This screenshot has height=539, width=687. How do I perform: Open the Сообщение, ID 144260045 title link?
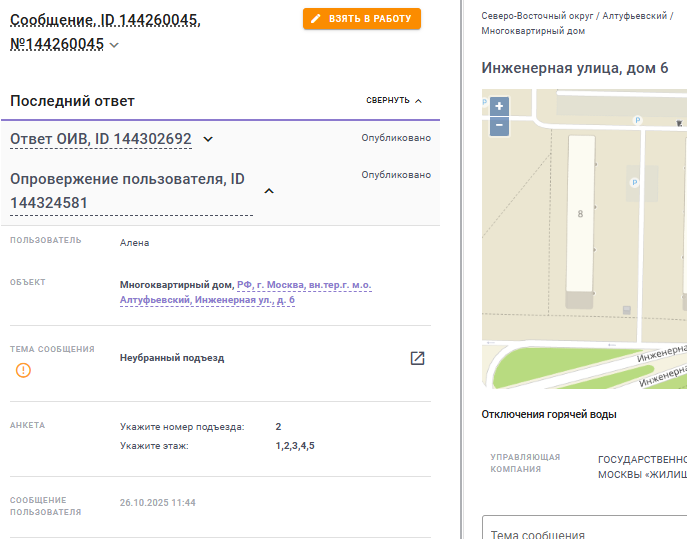tap(105, 32)
